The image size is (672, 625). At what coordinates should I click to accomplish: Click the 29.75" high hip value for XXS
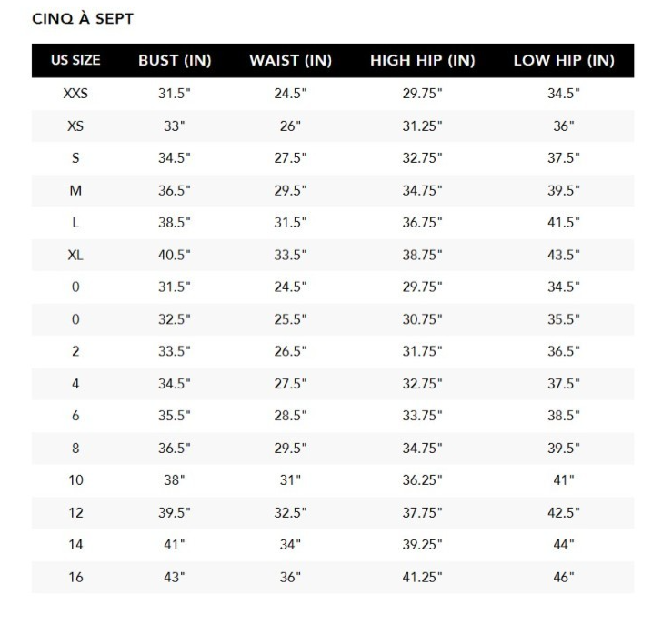coord(423,94)
